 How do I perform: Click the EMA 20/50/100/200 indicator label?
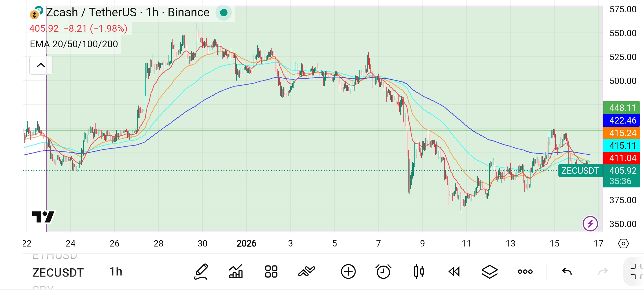tap(74, 44)
